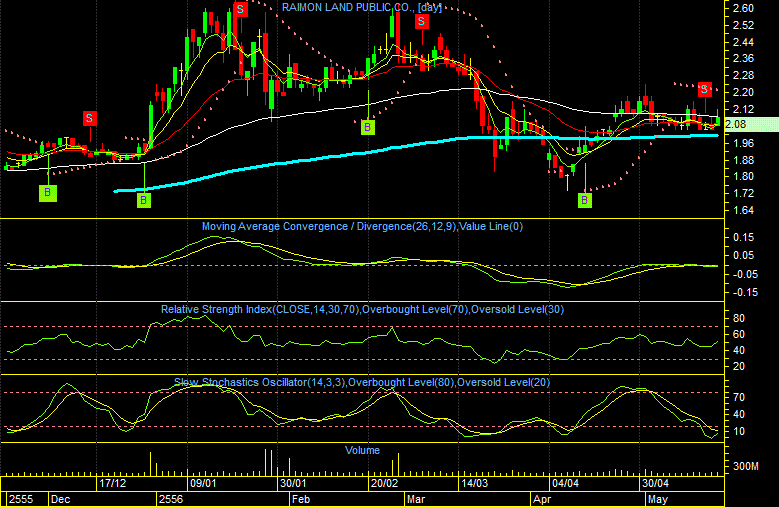The height and width of the screenshot is (507, 779).
Task: Select the red S sell marker in early March
Action: [422, 21]
